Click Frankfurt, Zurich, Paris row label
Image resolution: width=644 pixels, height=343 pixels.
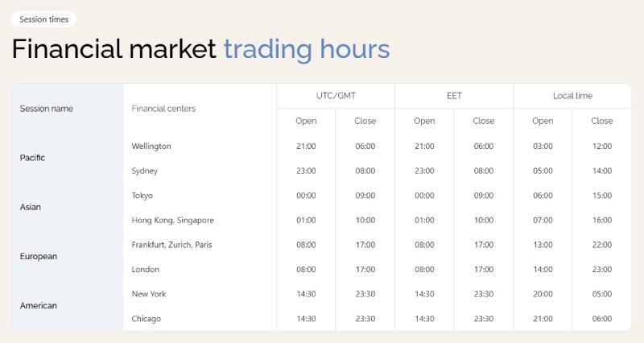(171, 245)
